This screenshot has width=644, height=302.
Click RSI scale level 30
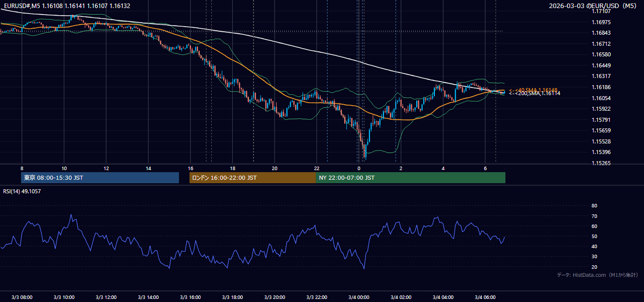tap(594, 257)
